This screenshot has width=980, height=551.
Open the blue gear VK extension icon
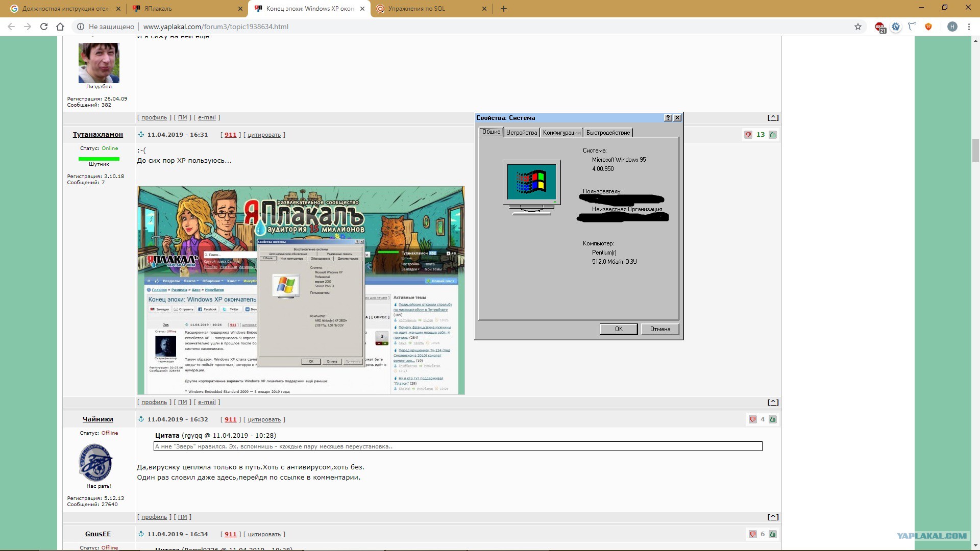coord(896,27)
